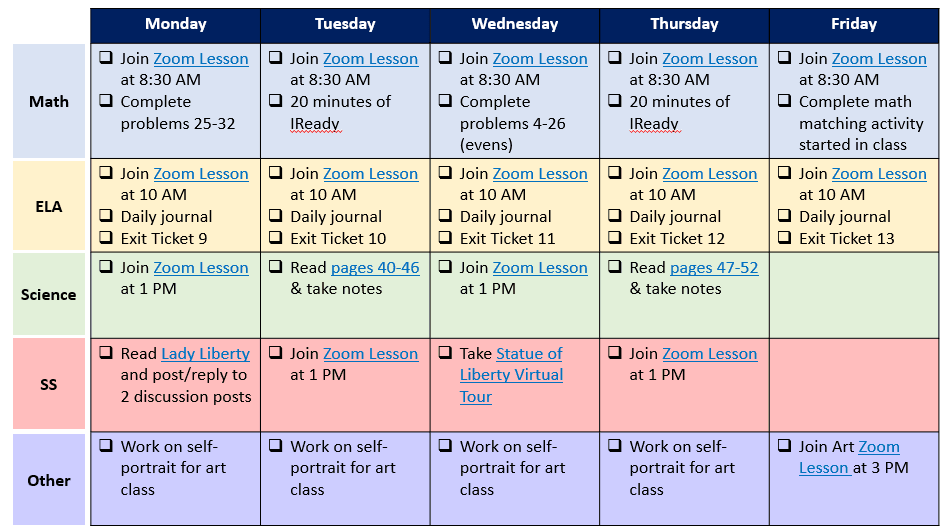Select the Wednesday column header
This screenshot has height=529, width=946.
pos(515,25)
